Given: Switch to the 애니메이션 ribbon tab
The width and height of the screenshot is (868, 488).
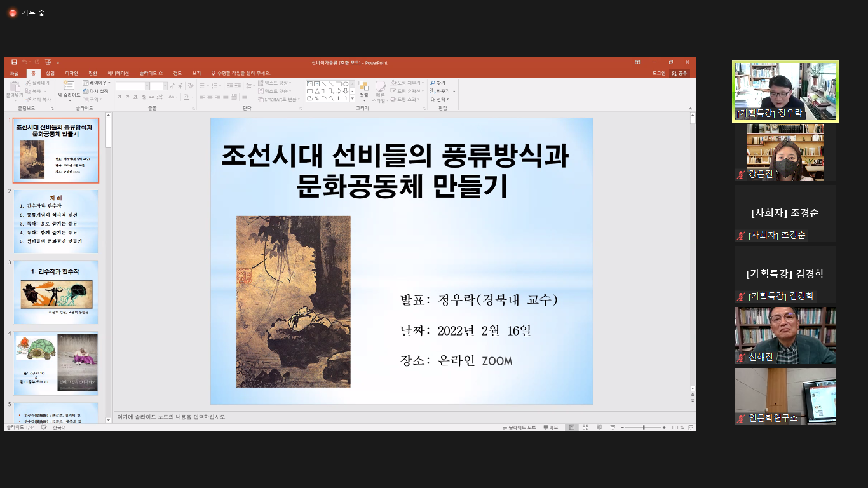Looking at the screenshot, I should tap(118, 73).
